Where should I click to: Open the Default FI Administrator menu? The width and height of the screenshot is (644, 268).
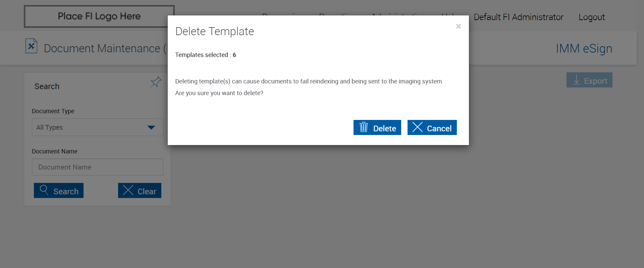coord(518,17)
